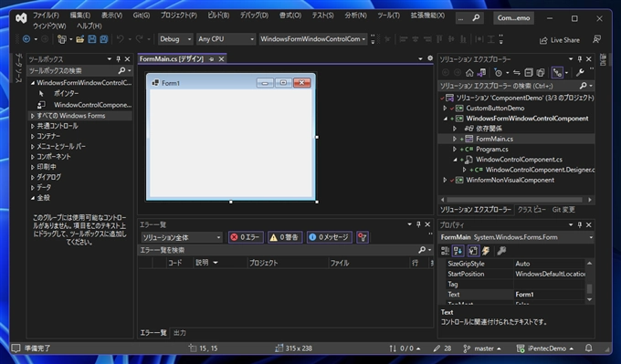The width and height of the screenshot is (621, 364).
Task: Click the iPentecDemo repository in status bar
Action: click(x=545, y=348)
